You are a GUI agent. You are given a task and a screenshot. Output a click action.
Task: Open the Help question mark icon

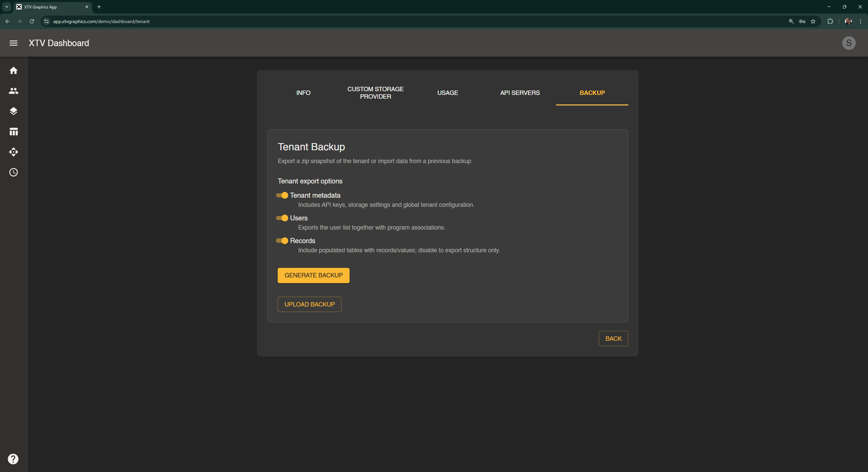(13, 459)
